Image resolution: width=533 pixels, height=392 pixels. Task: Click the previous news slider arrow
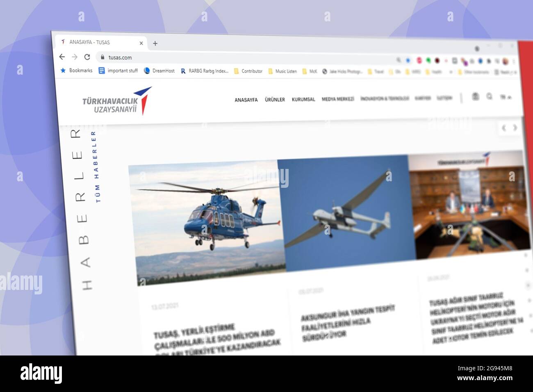pyautogui.click(x=504, y=128)
